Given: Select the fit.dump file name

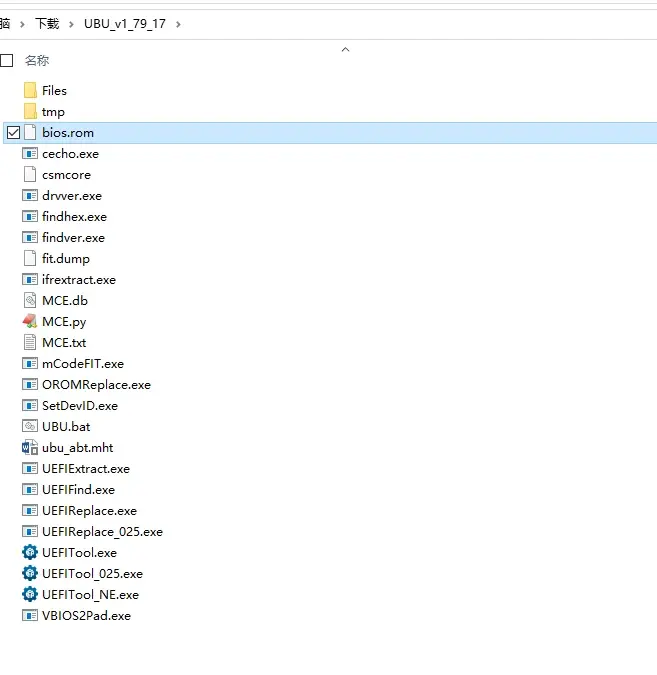Looking at the screenshot, I should [x=66, y=259].
